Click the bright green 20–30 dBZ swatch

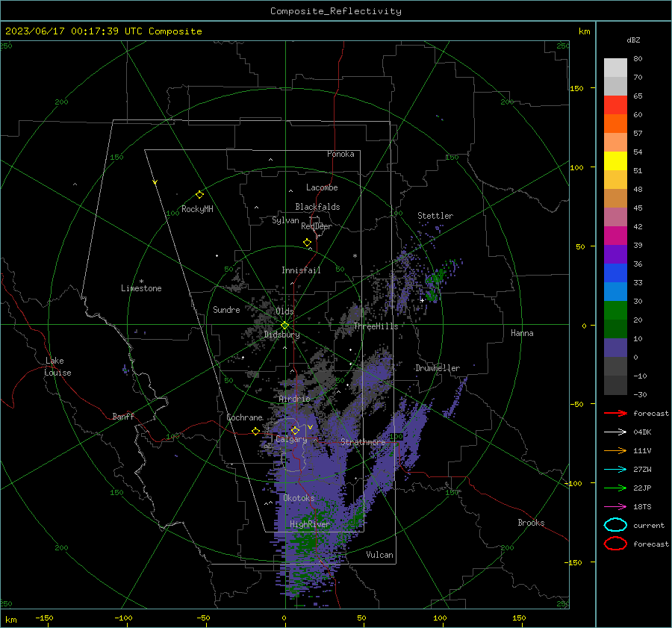[615, 311]
